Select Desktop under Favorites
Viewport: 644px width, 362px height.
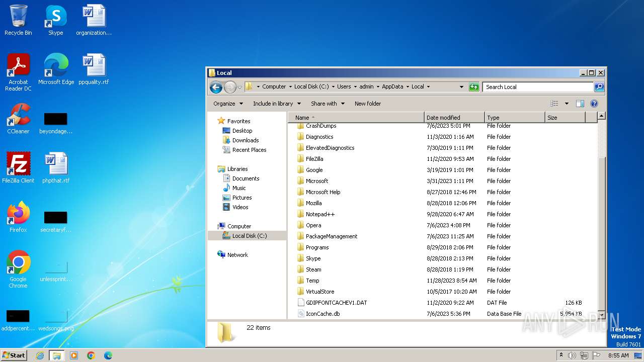(x=242, y=131)
